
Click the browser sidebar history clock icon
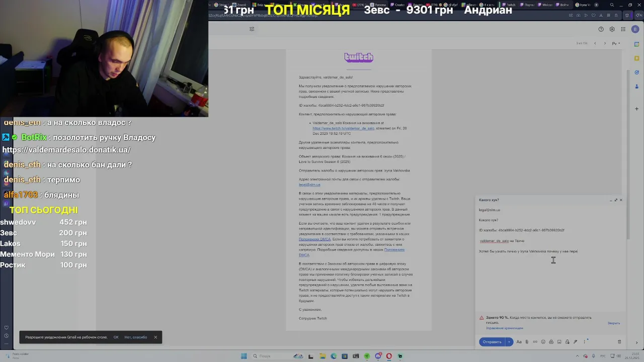[x=6, y=336]
